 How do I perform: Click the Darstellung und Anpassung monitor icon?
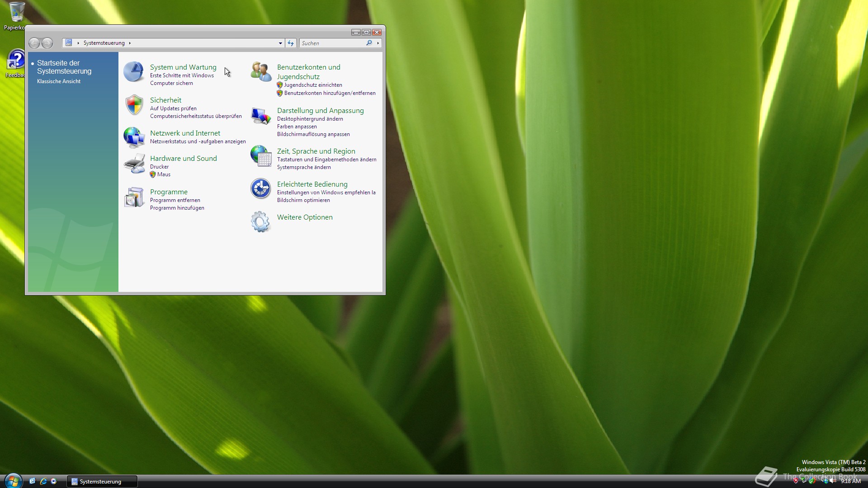pos(261,116)
